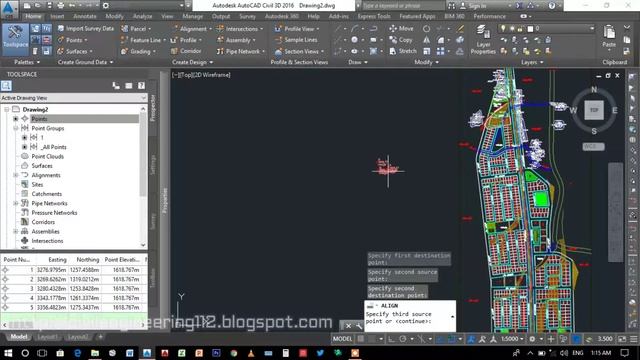Click the Point Nu... column header
Viewport: 640px width, 360px height.
click(17, 260)
